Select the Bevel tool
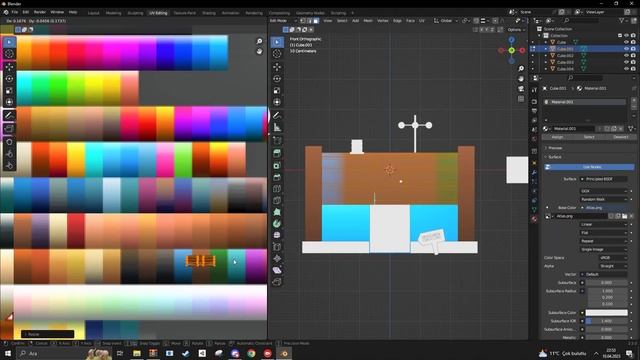Image resolution: width=640 pixels, height=360 pixels. (277, 177)
